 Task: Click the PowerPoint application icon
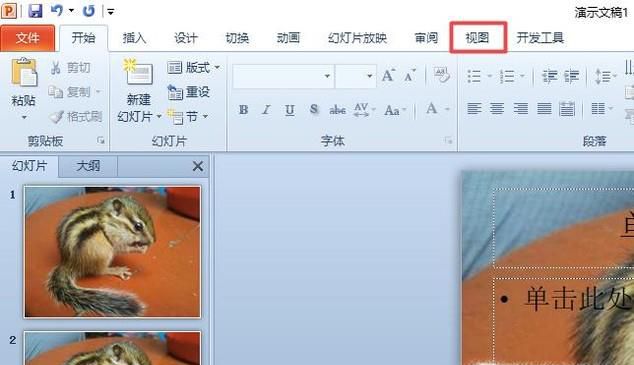(x=9, y=11)
